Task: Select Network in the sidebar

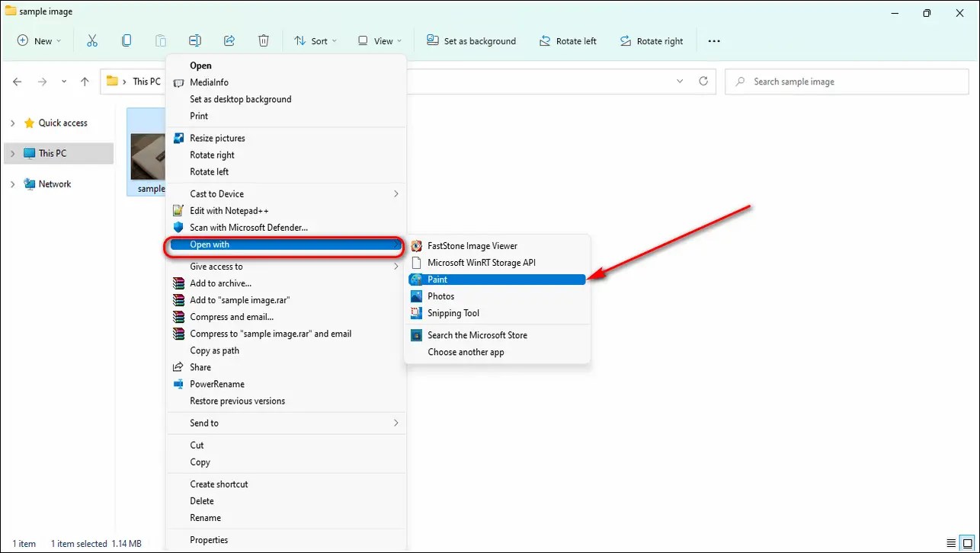Action: click(55, 184)
